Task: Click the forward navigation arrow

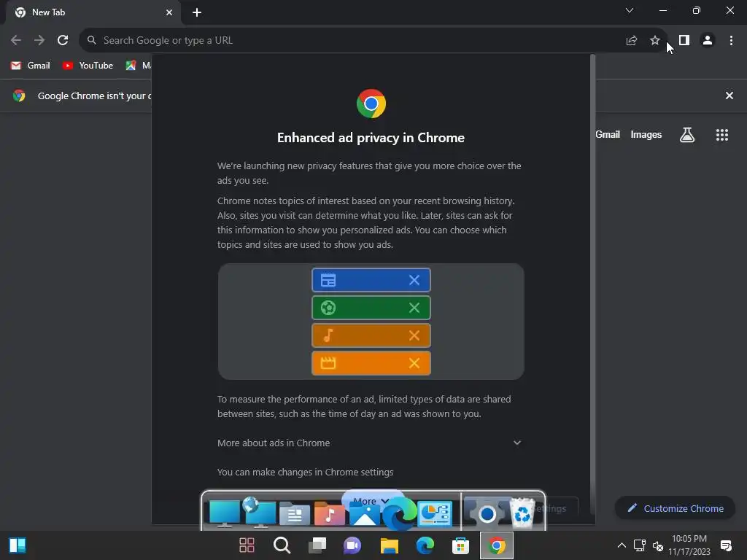Action: 39,41
